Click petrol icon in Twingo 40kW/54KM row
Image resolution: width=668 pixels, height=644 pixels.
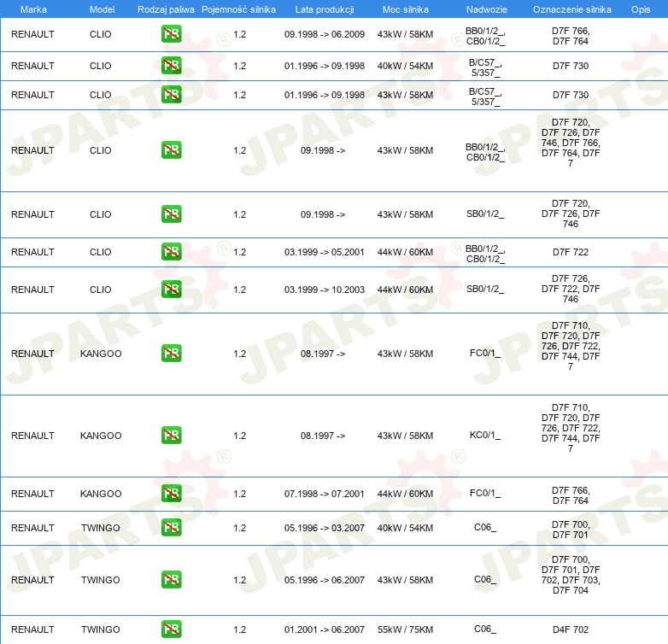click(x=171, y=528)
